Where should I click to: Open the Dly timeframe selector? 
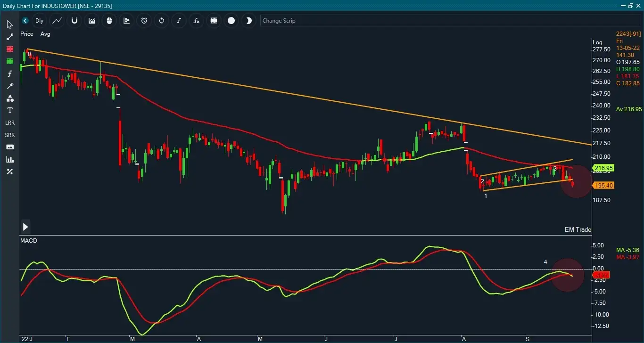click(x=39, y=21)
